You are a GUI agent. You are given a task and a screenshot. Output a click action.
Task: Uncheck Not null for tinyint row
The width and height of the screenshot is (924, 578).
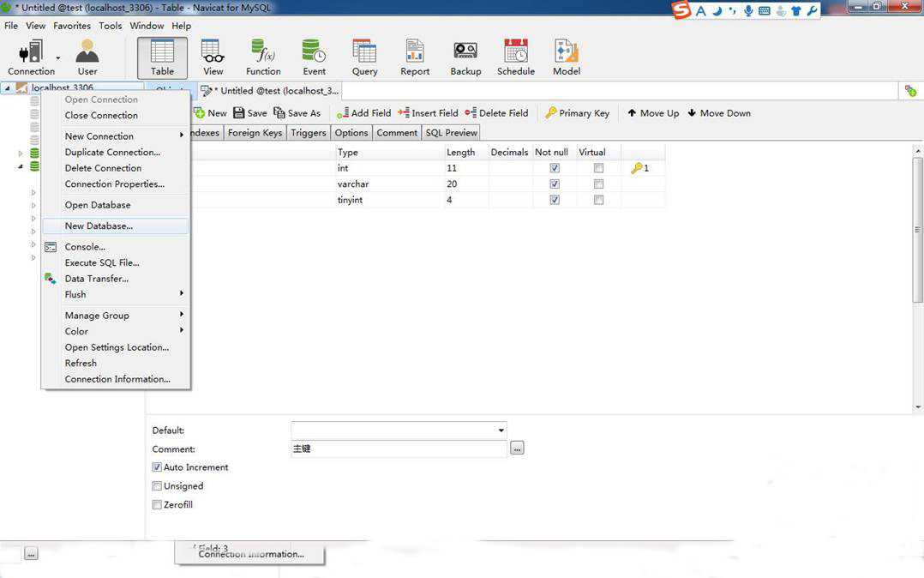coord(555,200)
